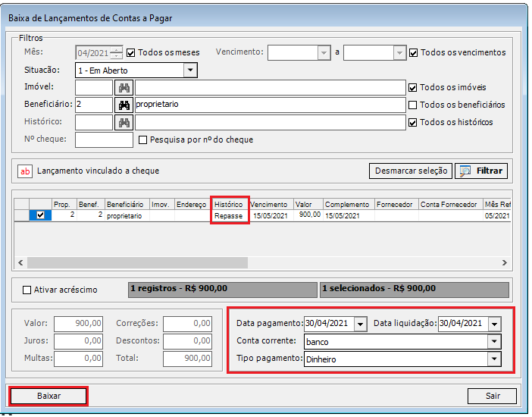532x417 pixels.
Task: Expand the Situação dropdown
Action: pyautogui.click(x=190, y=71)
